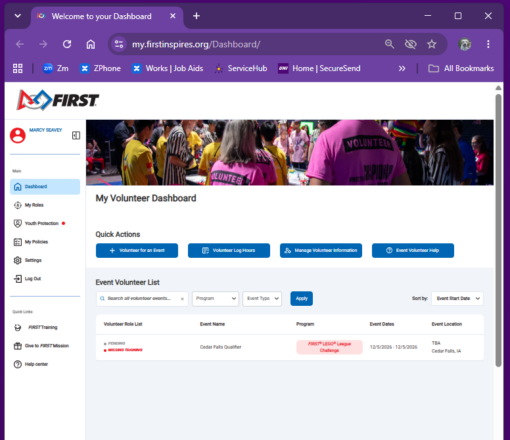Click the Volunteer for an Event button
Screen dimensions: 510x440
point(137,250)
